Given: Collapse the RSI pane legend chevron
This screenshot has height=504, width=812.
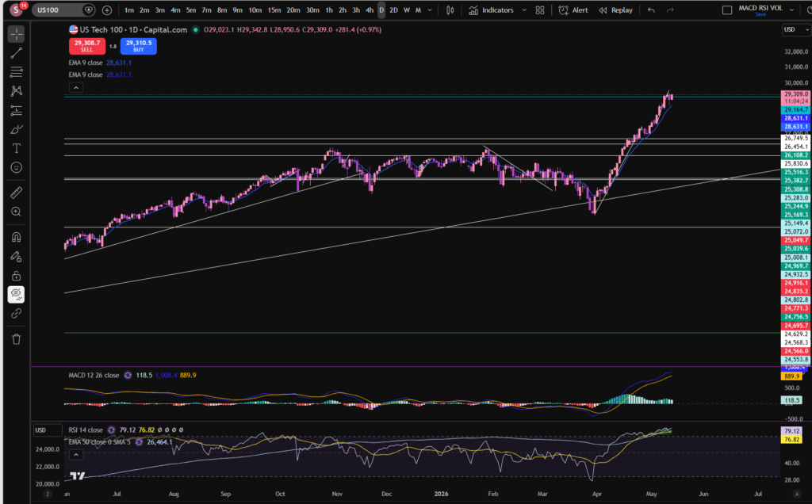Looking at the screenshot, I should tap(75, 454).
